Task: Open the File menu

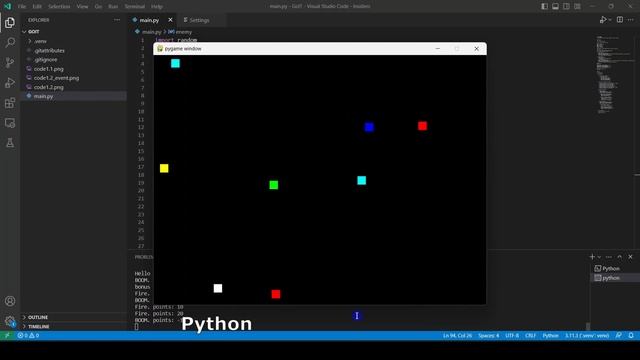Action: pyautogui.click(x=22, y=7)
